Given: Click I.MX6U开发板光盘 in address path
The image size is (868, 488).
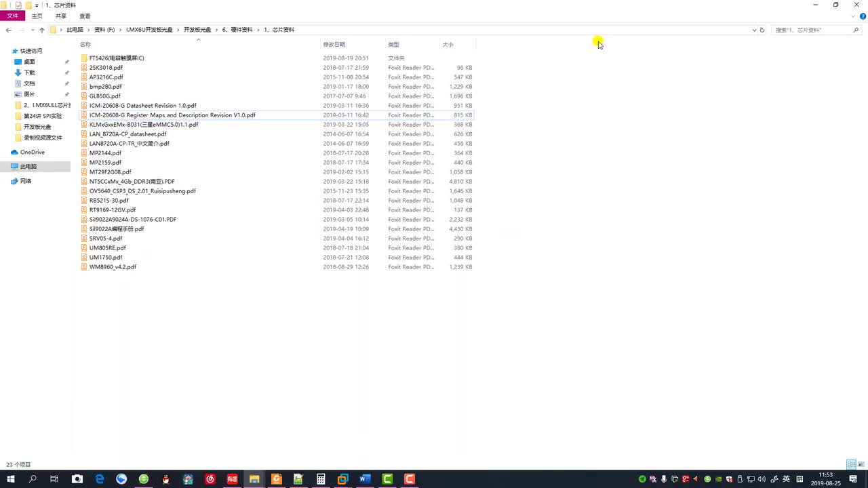Looking at the screenshot, I should pyautogui.click(x=149, y=30).
